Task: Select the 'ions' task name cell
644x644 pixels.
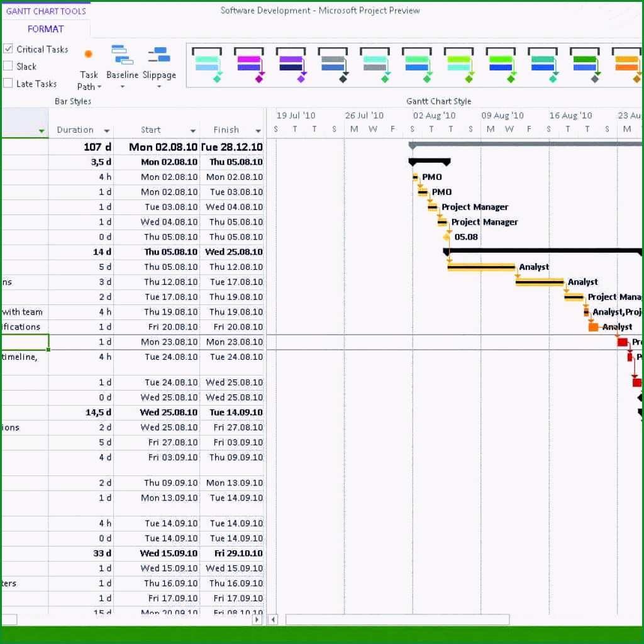Action: click(25, 428)
